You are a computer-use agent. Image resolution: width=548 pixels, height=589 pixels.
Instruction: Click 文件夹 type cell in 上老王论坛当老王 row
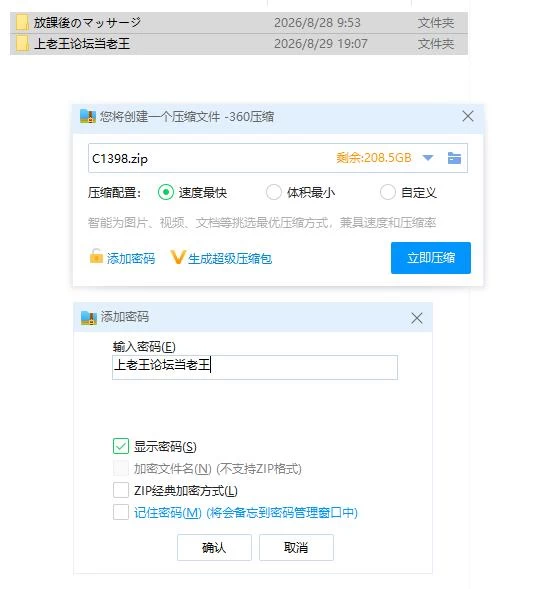[x=436, y=44]
